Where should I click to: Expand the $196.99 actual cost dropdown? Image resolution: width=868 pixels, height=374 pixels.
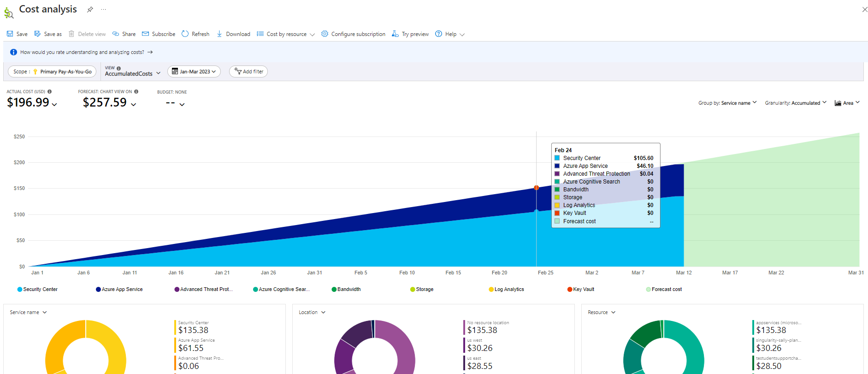(32, 102)
